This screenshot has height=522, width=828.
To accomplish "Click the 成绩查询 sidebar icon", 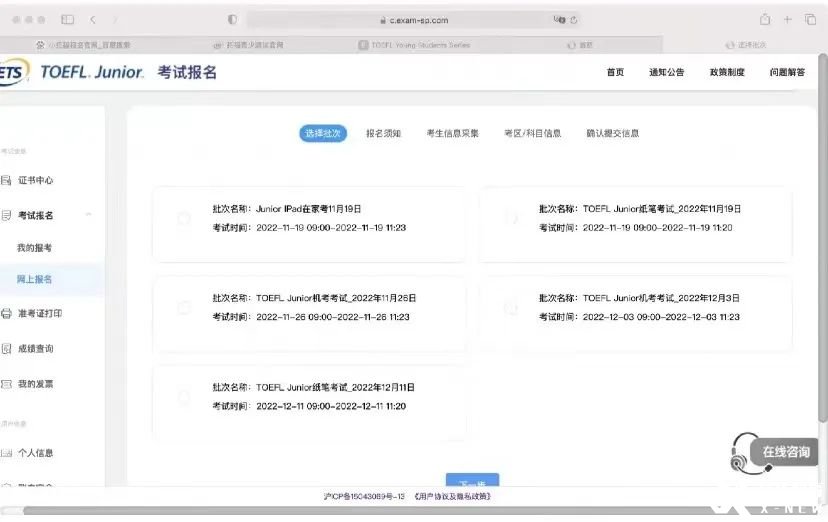I will 6,348.
